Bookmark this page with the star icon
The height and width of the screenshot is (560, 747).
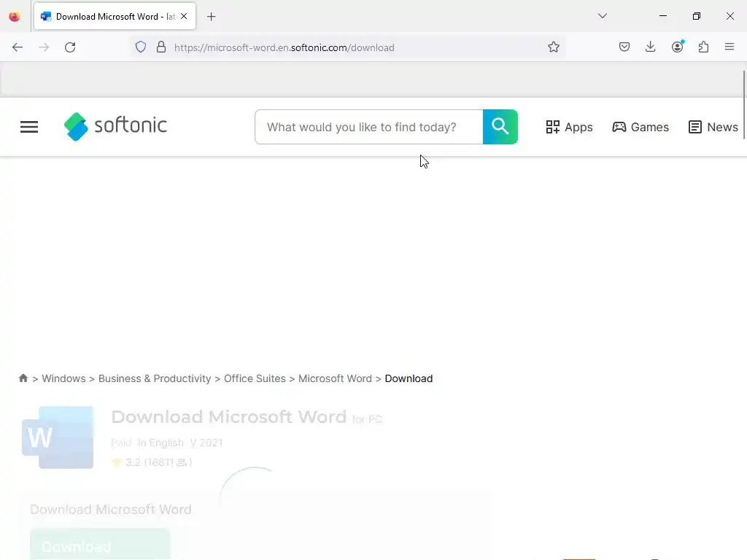(x=553, y=47)
